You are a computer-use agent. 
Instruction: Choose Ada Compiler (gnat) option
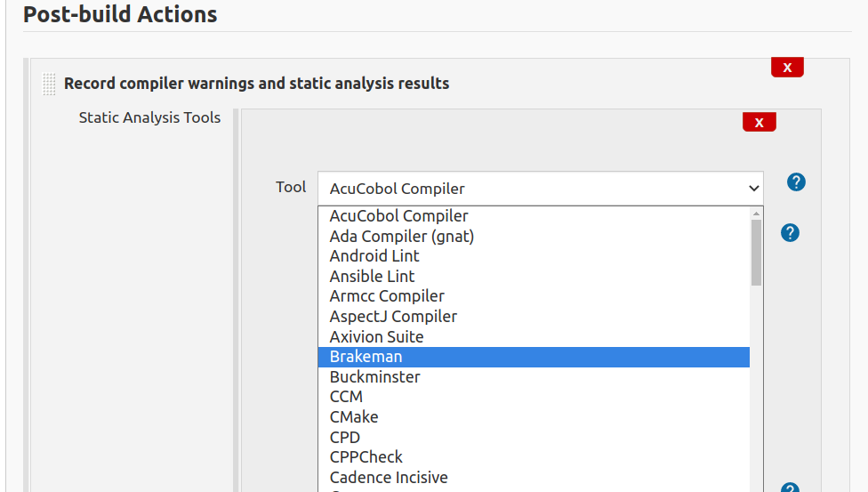tap(534, 237)
